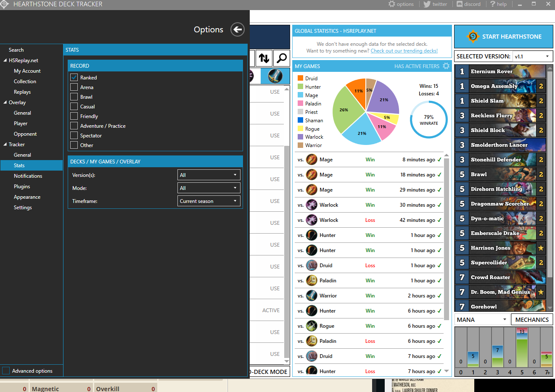Open the MANA dropdown below card list

tap(482, 320)
